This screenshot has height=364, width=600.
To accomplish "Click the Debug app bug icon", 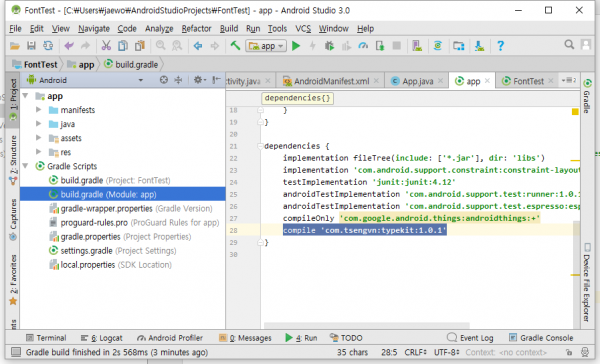I will tap(329, 46).
